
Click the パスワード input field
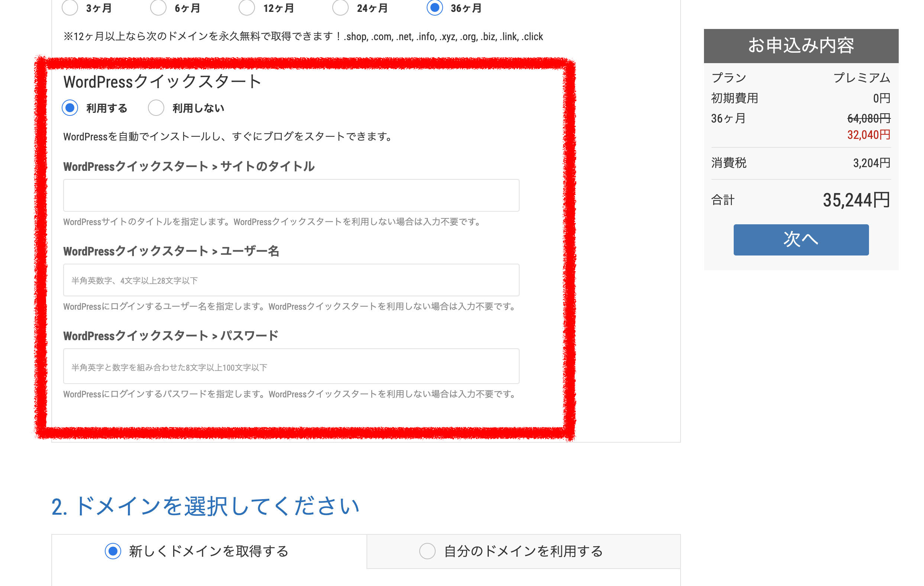pyautogui.click(x=291, y=366)
